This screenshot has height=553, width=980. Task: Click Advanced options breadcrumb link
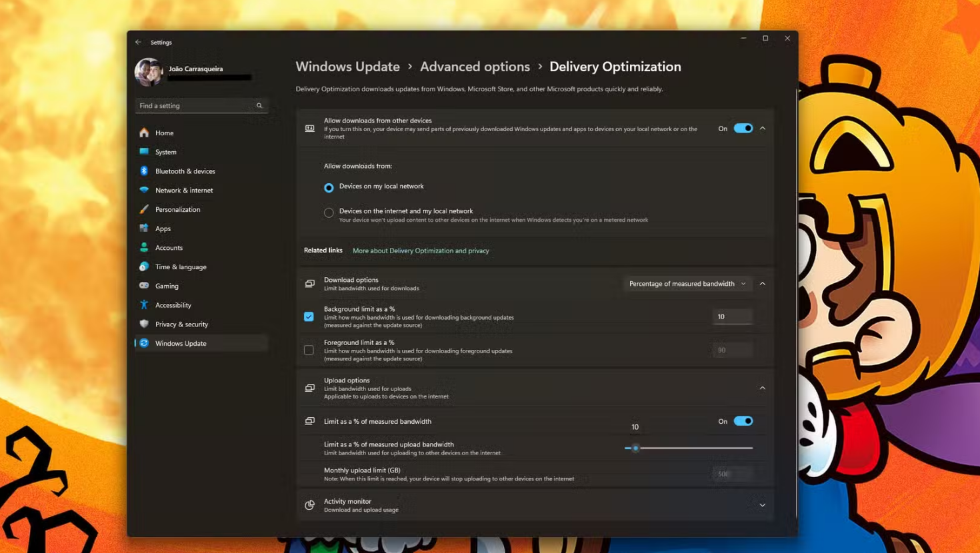coord(475,67)
